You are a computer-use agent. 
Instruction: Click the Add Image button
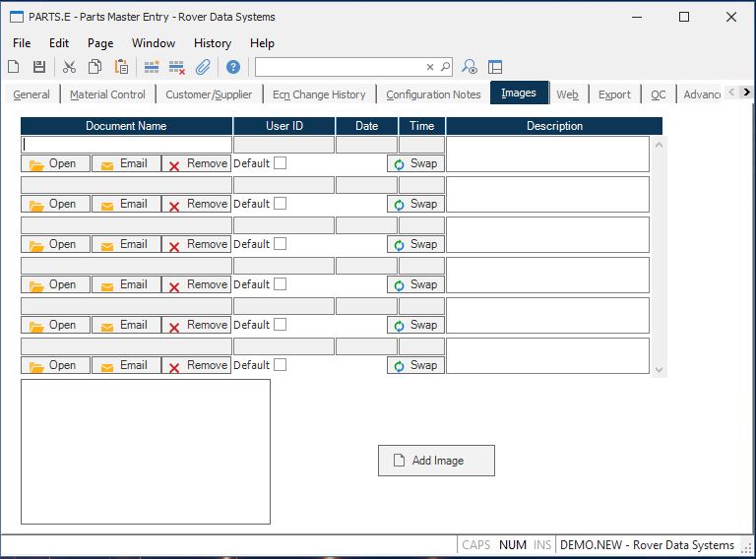[x=436, y=461]
